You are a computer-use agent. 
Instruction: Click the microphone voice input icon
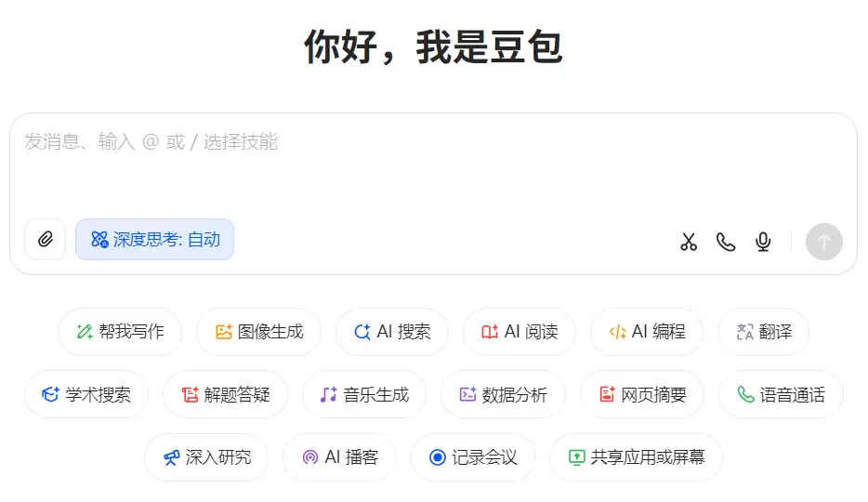pos(763,242)
